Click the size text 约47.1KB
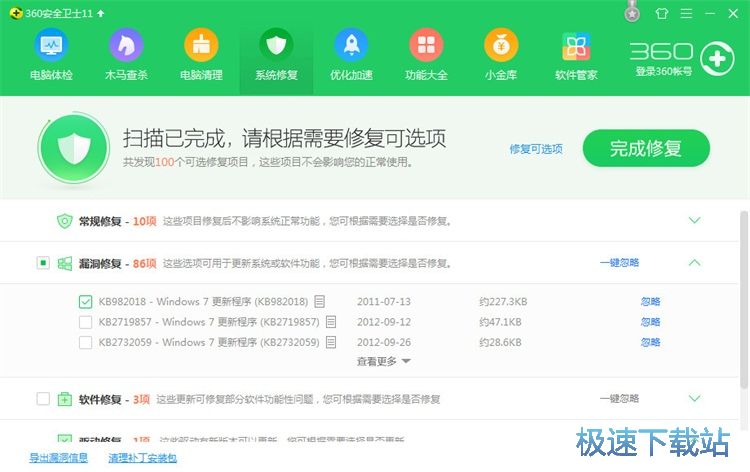The width and height of the screenshot is (750, 472). pos(500,322)
